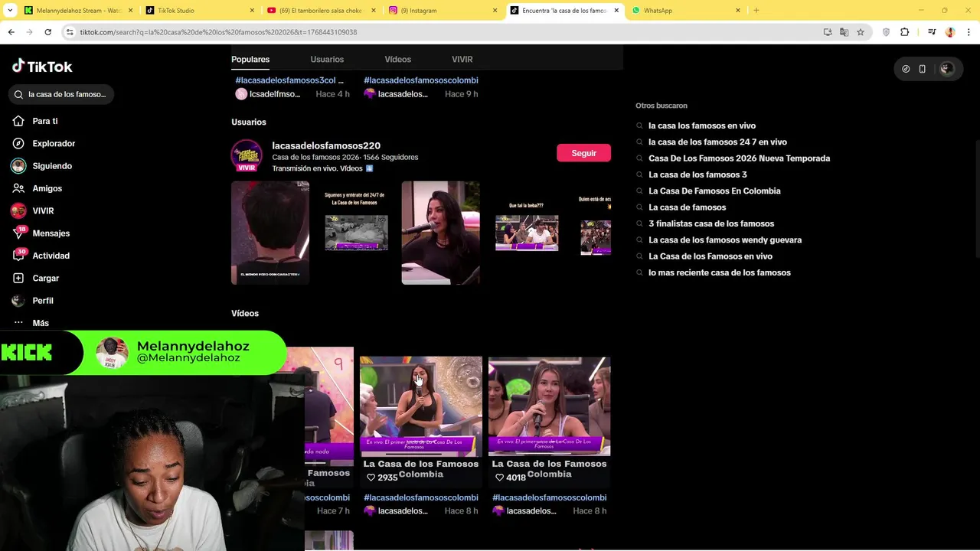Open Siguiendo in sidebar
The height and width of the screenshot is (551, 980).
point(51,166)
